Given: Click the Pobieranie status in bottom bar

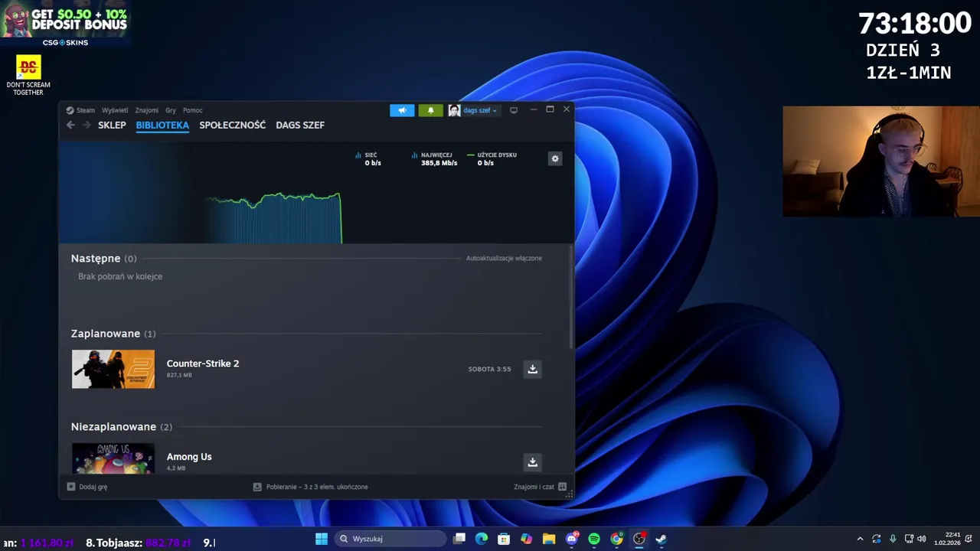Looking at the screenshot, I should [311, 487].
